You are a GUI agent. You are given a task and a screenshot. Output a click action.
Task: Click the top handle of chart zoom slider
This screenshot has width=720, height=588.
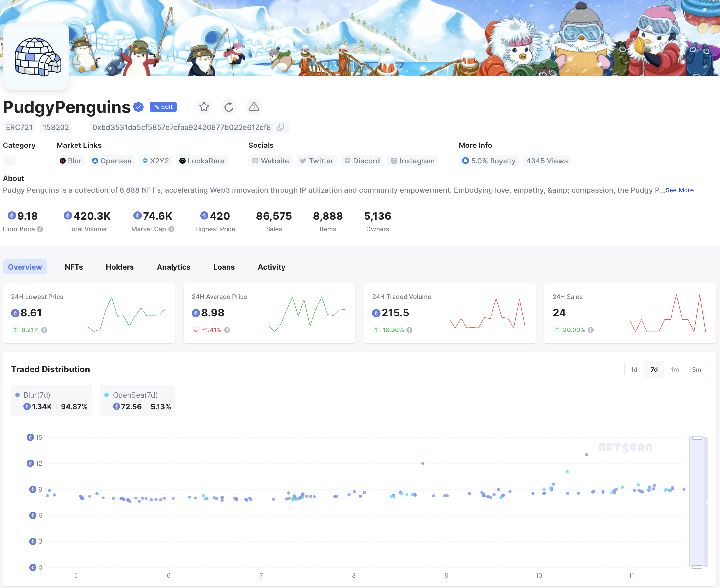[697, 438]
